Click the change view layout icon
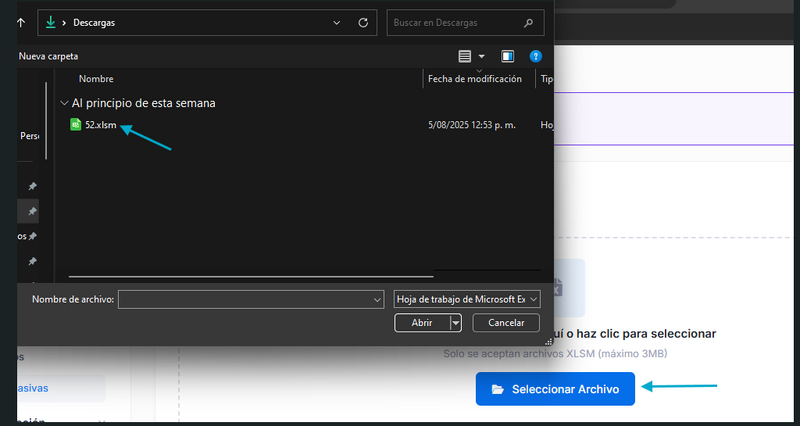This screenshot has height=426, width=800. tap(464, 56)
